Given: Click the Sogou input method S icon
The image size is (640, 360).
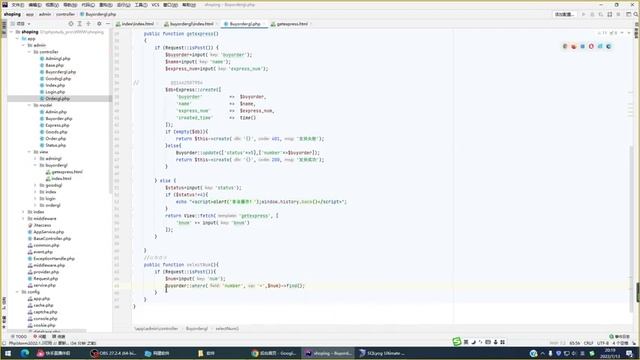Looking at the screenshot, I should tap(457, 342).
